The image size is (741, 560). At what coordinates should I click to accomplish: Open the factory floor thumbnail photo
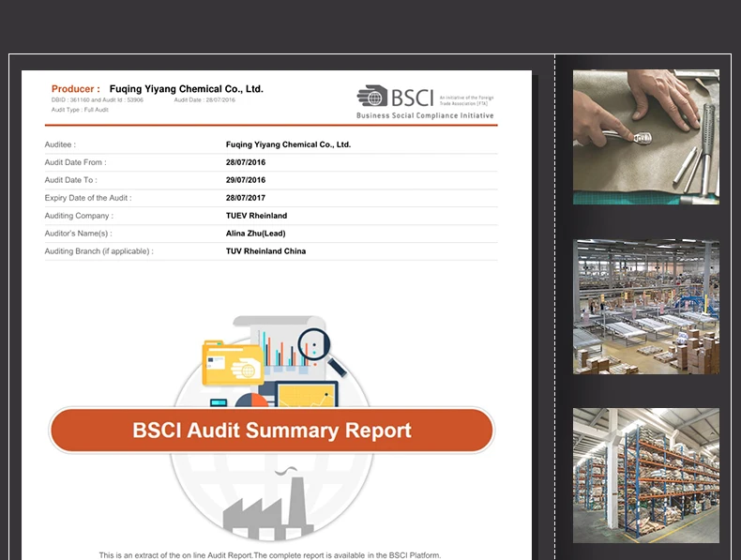point(646,307)
